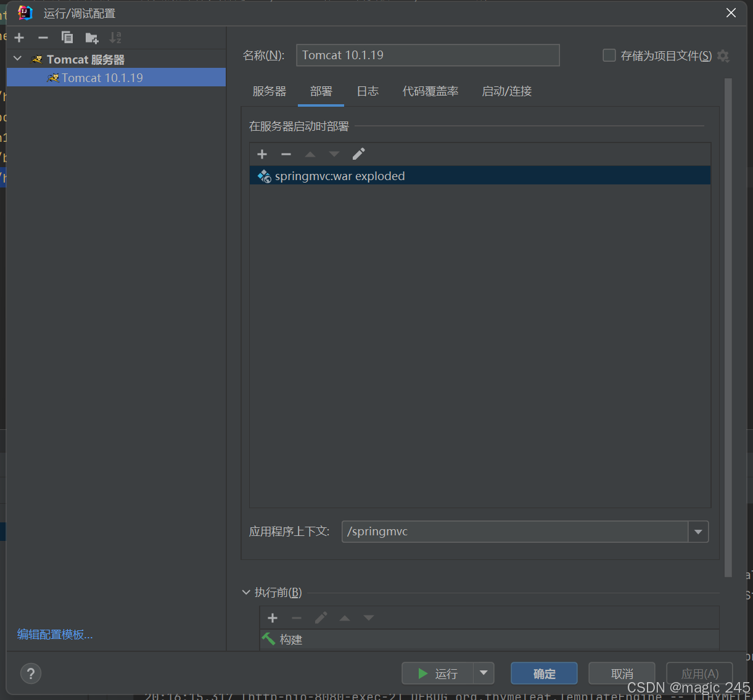The width and height of the screenshot is (753, 700).
Task: Collapse the 执行前 section
Action: click(247, 593)
